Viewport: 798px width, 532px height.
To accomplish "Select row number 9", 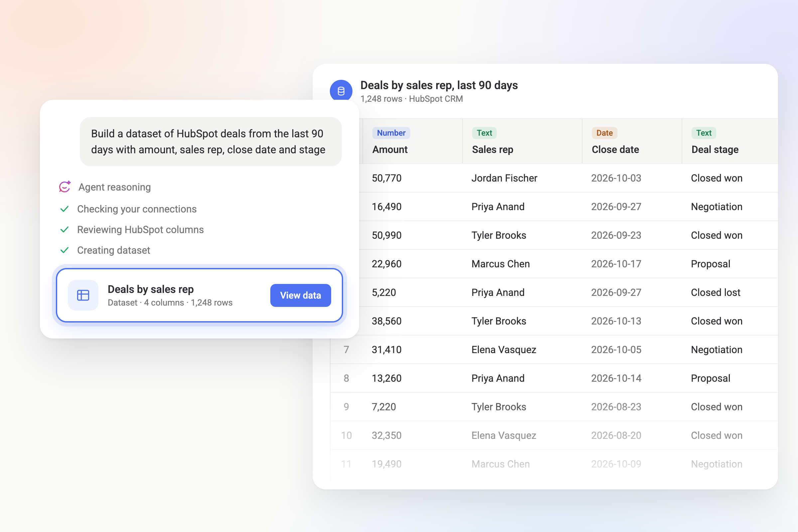I will point(346,406).
